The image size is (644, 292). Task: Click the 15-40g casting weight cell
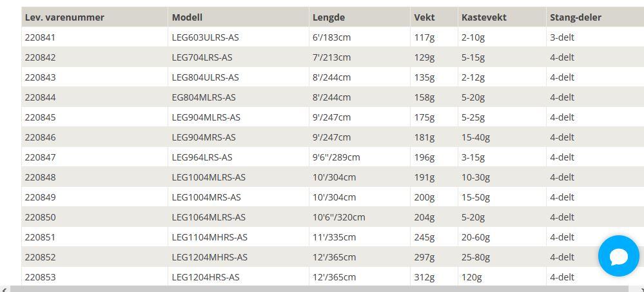(x=502, y=137)
